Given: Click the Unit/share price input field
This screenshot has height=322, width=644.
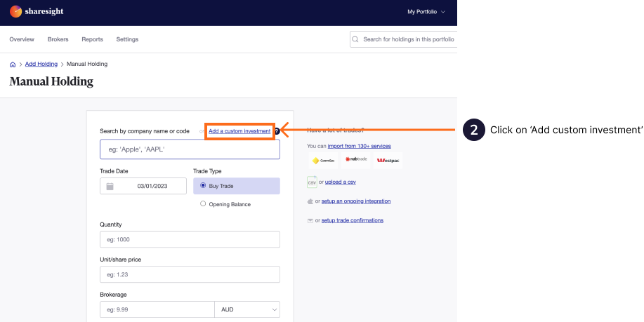Looking at the screenshot, I should 190,274.
